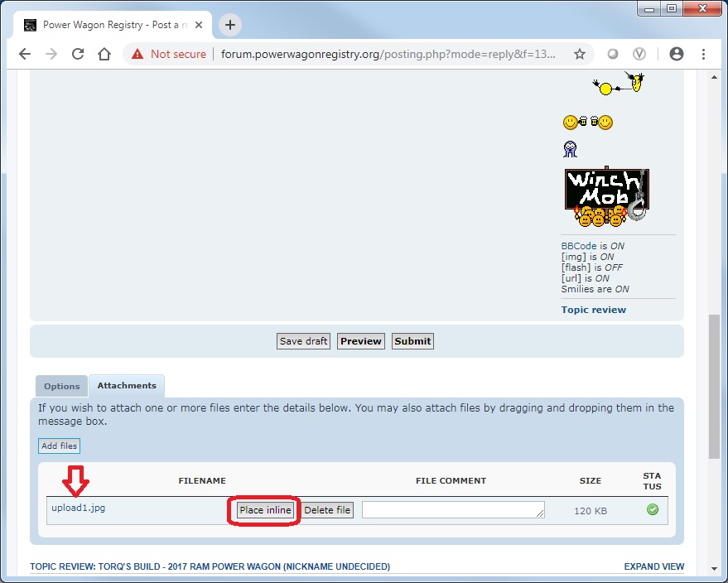
Task: Delete the upload1.jpg attachment
Action: 327,510
